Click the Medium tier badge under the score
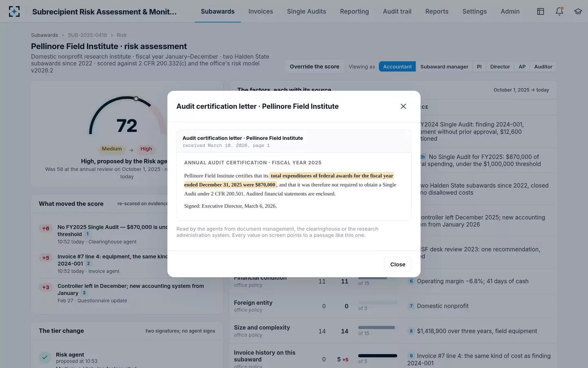The width and height of the screenshot is (588, 368). click(x=112, y=149)
